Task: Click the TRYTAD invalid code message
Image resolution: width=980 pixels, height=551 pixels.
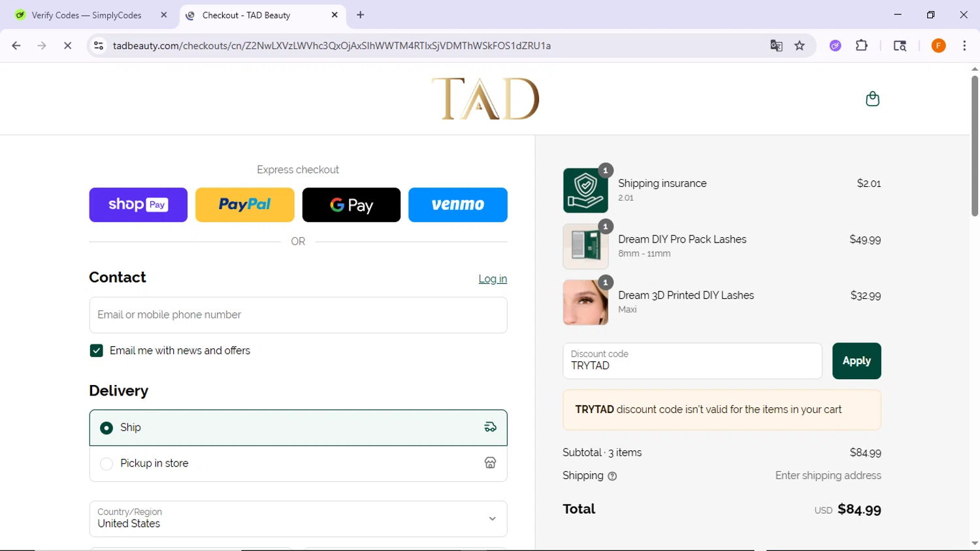Action: (x=722, y=410)
